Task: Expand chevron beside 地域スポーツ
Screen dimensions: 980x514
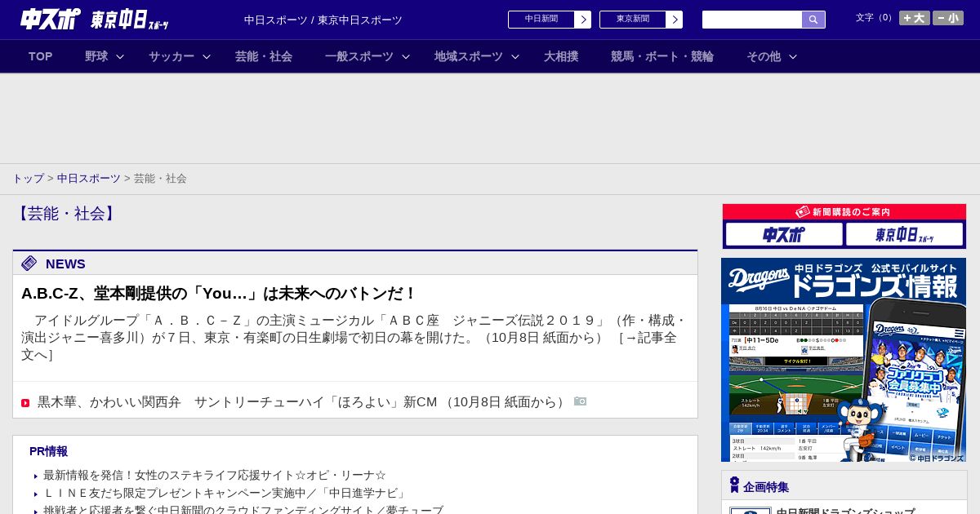Action: (515, 56)
